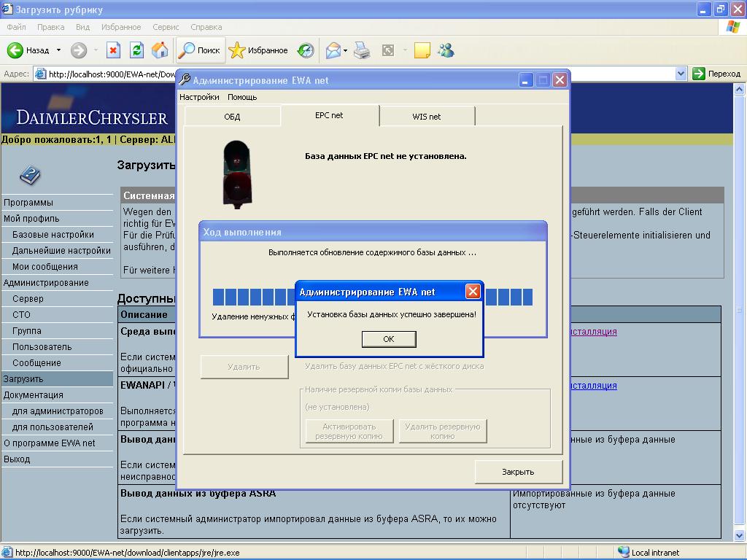The image size is (747, 560).
Task: Open Базовые настройки sidebar link
Action: [x=53, y=235]
